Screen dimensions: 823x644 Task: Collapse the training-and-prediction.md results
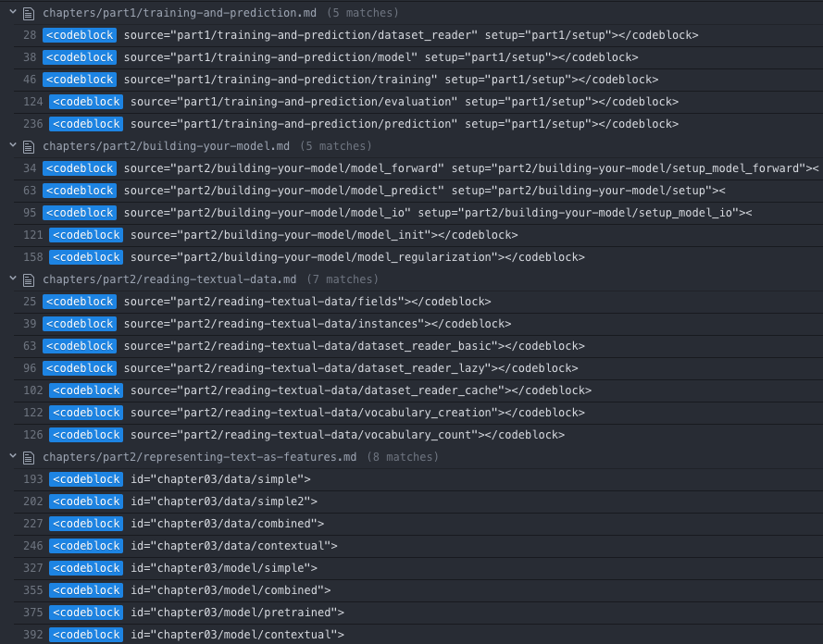pyautogui.click(x=13, y=13)
